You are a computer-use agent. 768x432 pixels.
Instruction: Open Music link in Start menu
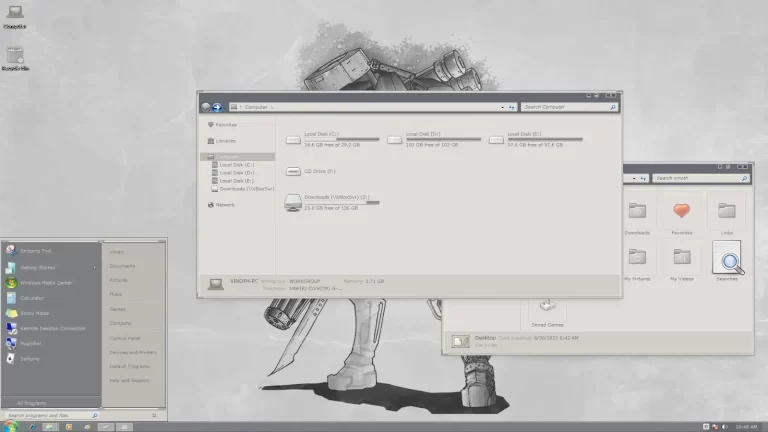click(116, 294)
